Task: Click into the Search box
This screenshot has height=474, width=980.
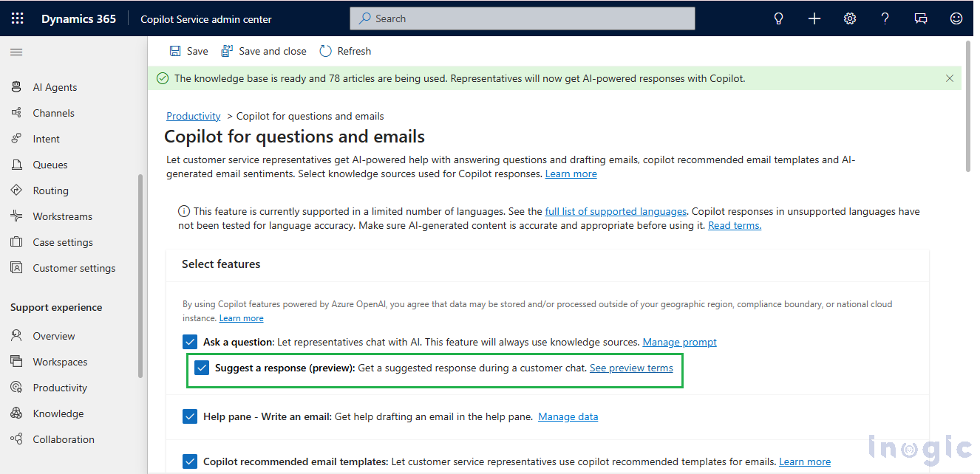Action: tap(523, 18)
